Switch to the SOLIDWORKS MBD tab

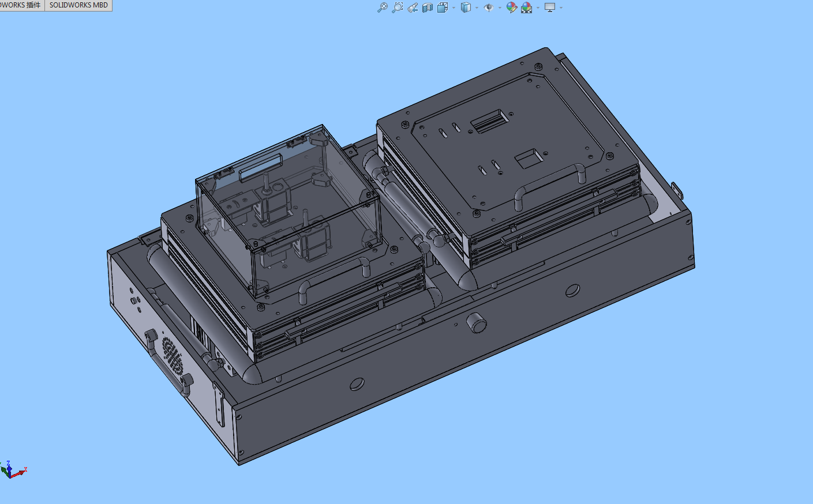click(x=78, y=5)
